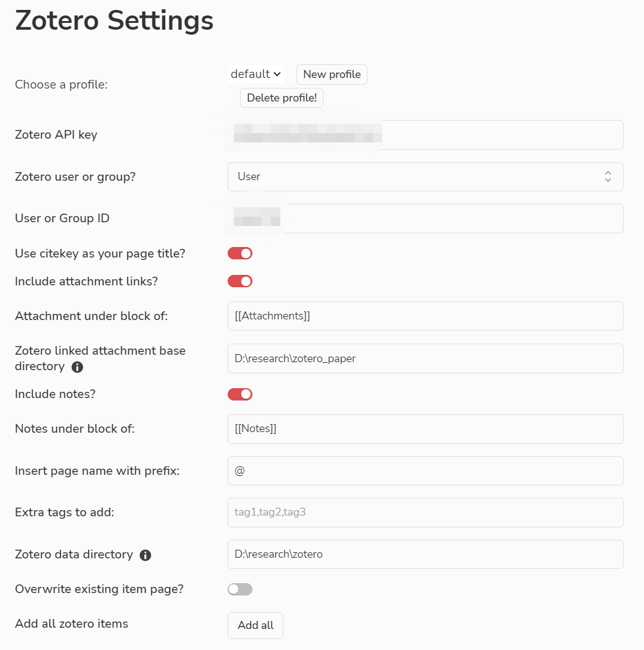Click info icon next to Zotero data directory
Image resolution: width=644 pixels, height=650 pixels.
click(x=145, y=555)
